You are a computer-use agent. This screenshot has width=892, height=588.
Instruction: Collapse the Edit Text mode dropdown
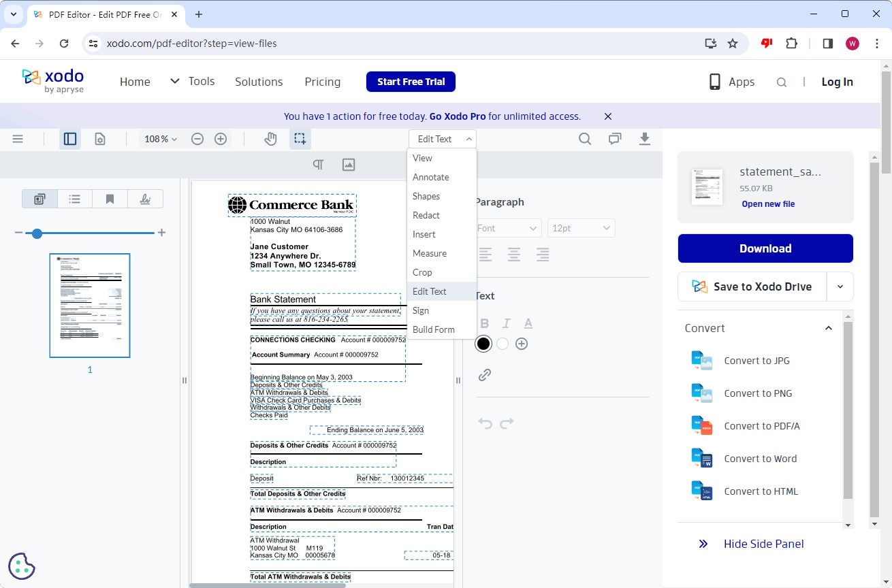[x=443, y=139]
